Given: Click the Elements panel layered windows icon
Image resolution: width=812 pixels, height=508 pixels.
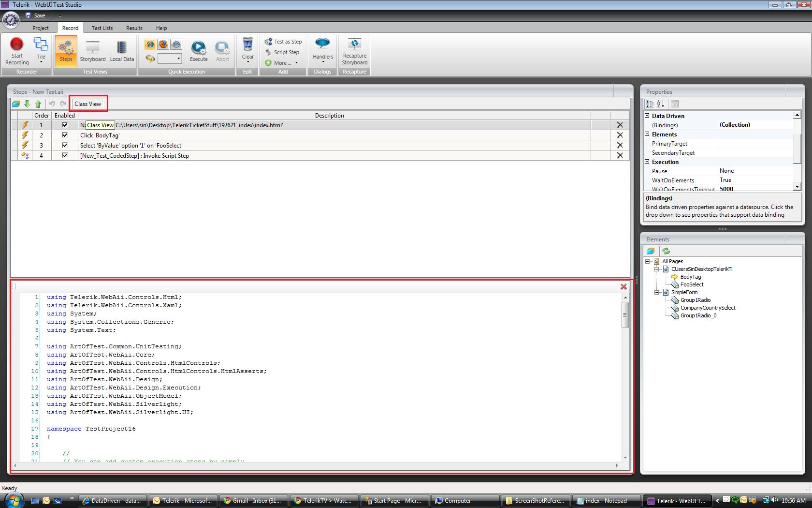Looking at the screenshot, I should (x=651, y=251).
